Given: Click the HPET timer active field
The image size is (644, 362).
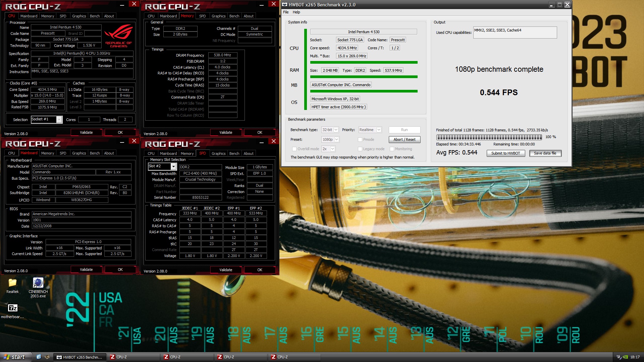Looking at the screenshot, I should click(x=338, y=107).
